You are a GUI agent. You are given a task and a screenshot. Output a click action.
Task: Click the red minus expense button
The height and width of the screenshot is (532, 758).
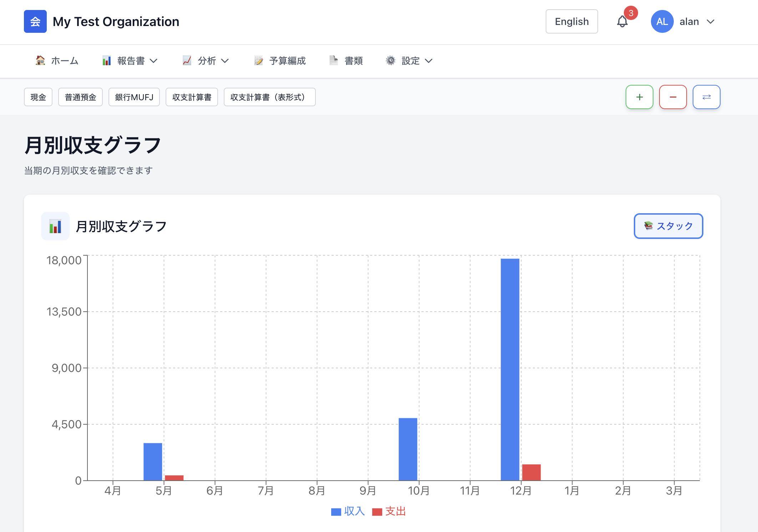673,97
